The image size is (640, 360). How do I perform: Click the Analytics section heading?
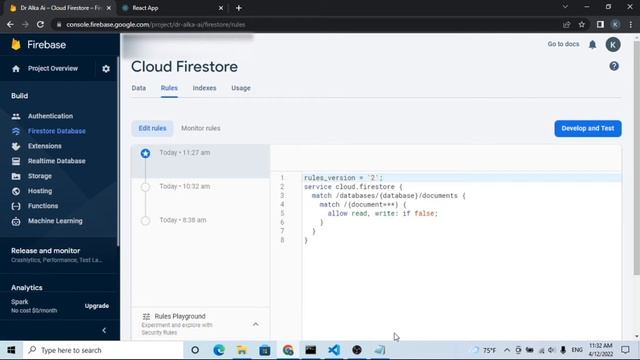(27, 288)
